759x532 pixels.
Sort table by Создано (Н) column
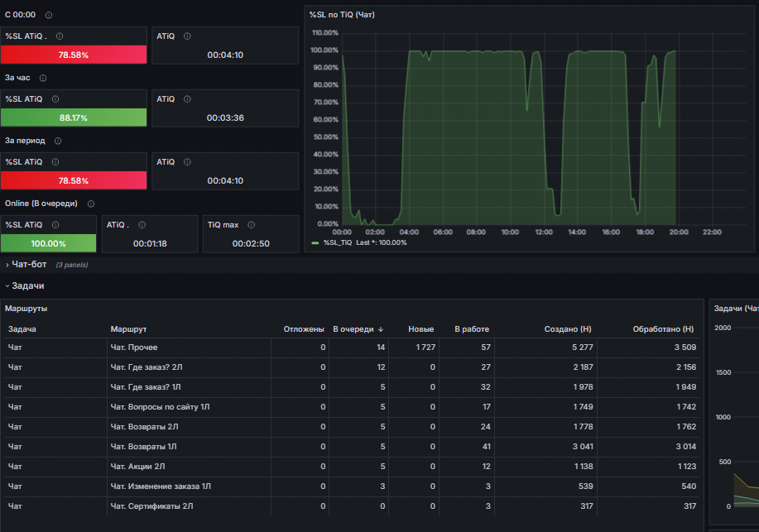pyautogui.click(x=568, y=329)
